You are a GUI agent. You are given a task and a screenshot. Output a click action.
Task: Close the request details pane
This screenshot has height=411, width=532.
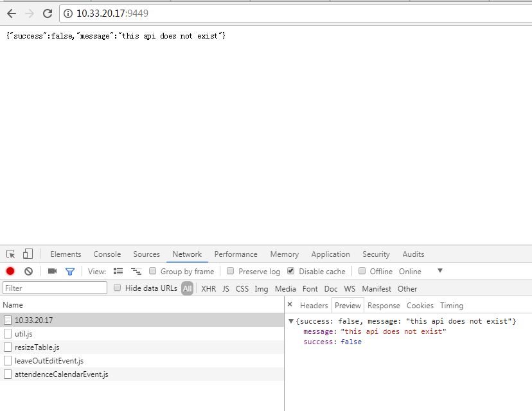tap(290, 304)
